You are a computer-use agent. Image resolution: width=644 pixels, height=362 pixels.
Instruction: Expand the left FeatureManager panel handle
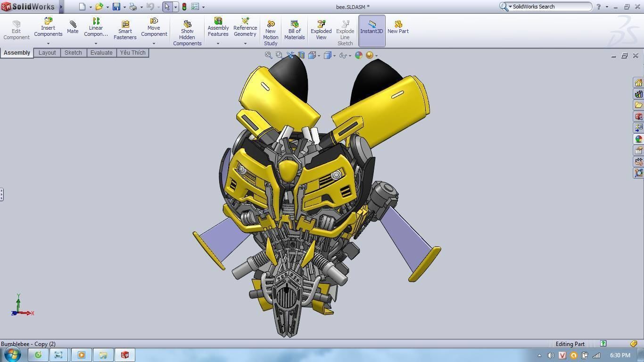(x=2, y=194)
